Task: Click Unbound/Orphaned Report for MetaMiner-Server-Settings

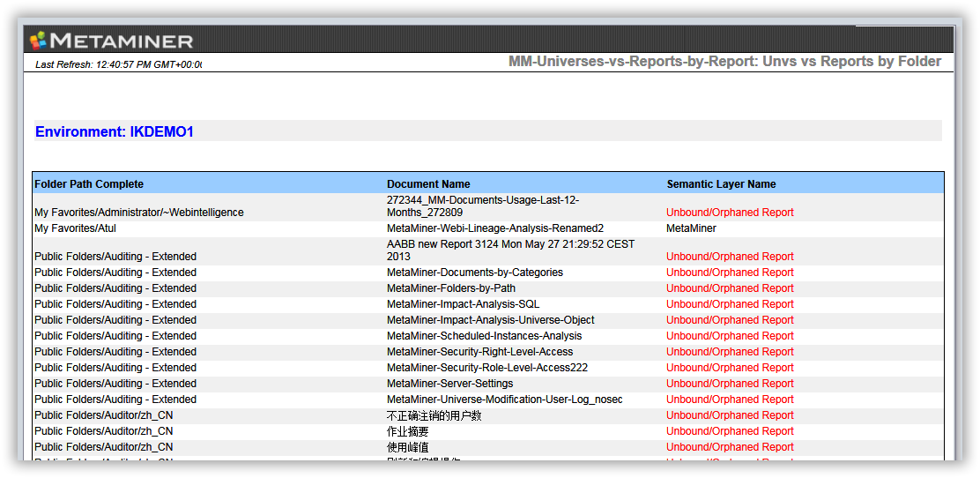Action: click(x=730, y=384)
